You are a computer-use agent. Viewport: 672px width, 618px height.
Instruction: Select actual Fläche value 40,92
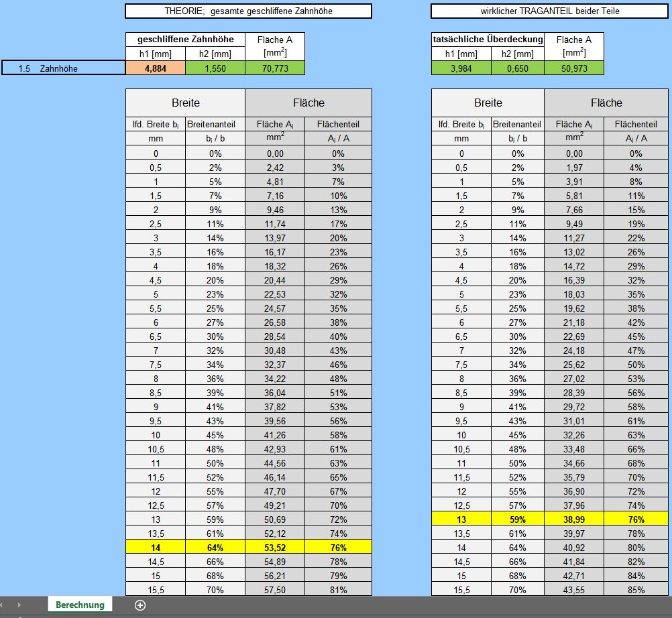[x=574, y=548]
